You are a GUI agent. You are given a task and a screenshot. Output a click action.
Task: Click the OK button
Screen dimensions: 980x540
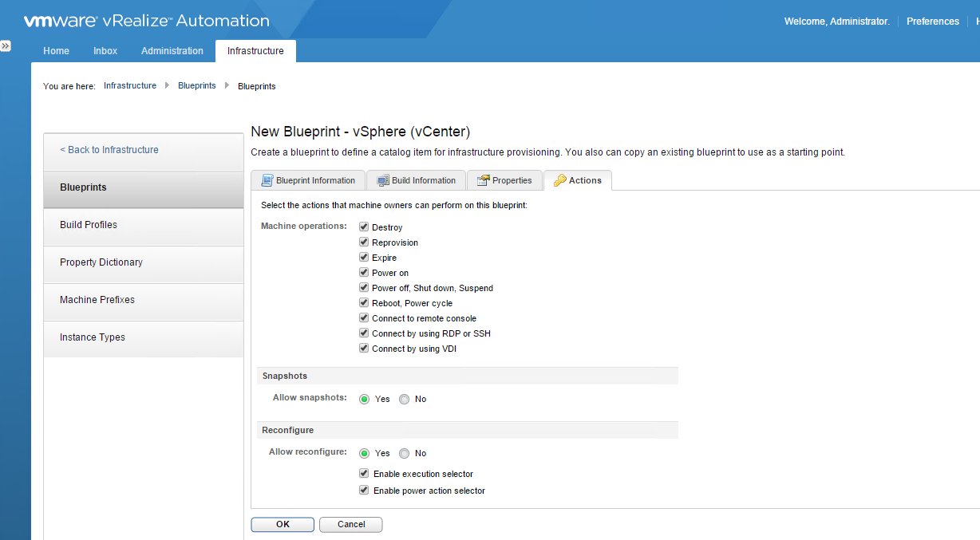pyautogui.click(x=283, y=524)
